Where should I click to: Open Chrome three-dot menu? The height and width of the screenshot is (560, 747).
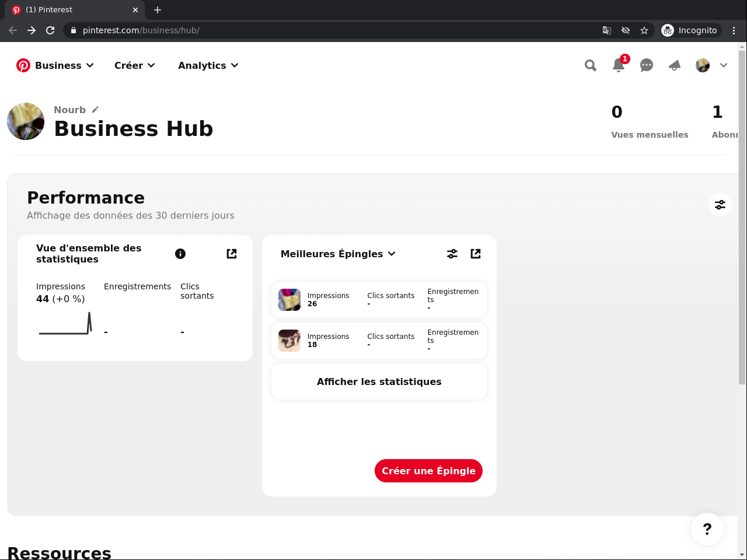click(734, 30)
